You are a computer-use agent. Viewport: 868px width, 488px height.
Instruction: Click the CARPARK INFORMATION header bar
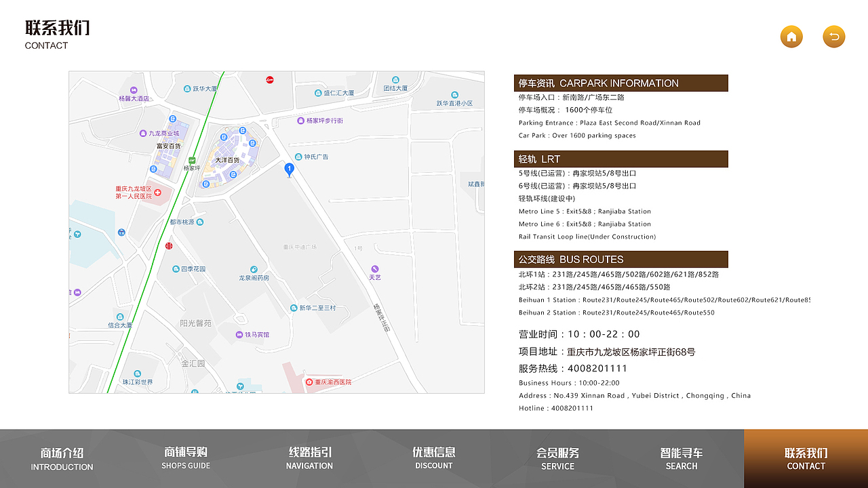click(621, 83)
